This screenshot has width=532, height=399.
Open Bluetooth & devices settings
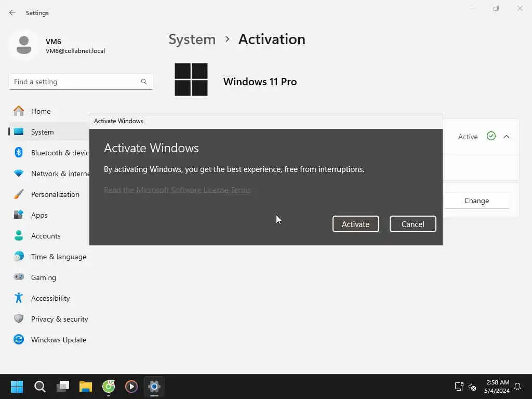coord(49,153)
